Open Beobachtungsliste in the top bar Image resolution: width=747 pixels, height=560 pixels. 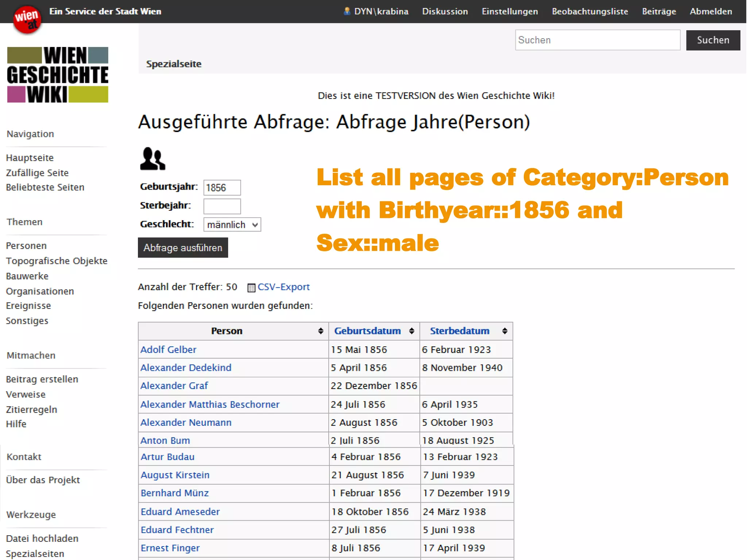(590, 11)
